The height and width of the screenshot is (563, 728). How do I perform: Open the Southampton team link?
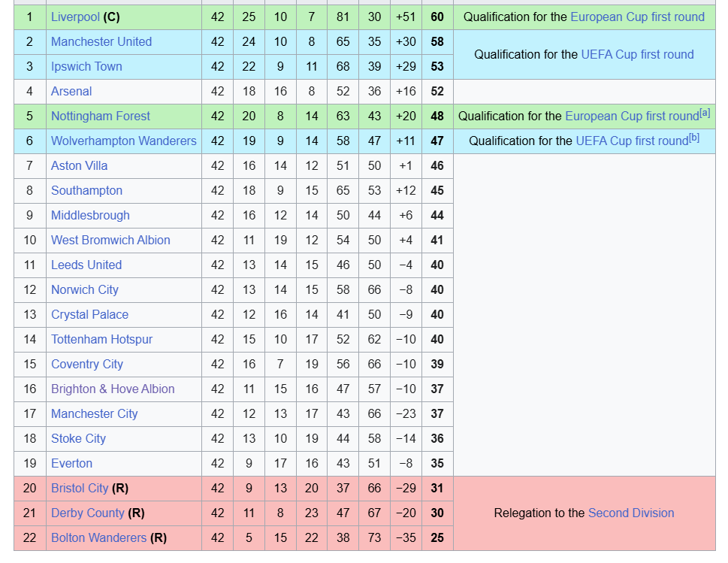(86, 190)
